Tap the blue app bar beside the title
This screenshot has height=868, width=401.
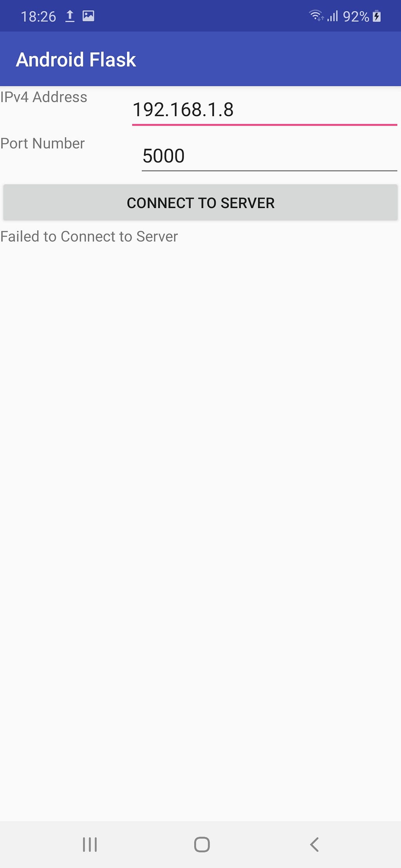point(266,59)
